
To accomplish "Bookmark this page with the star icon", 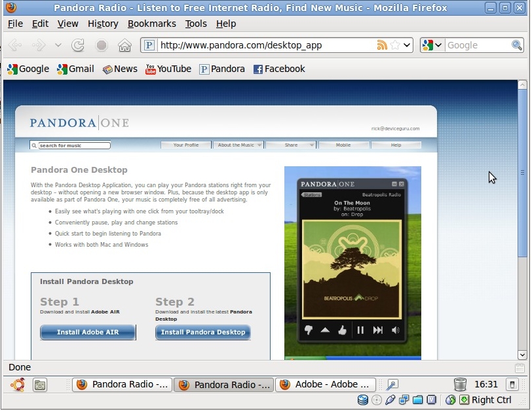I will [x=394, y=45].
